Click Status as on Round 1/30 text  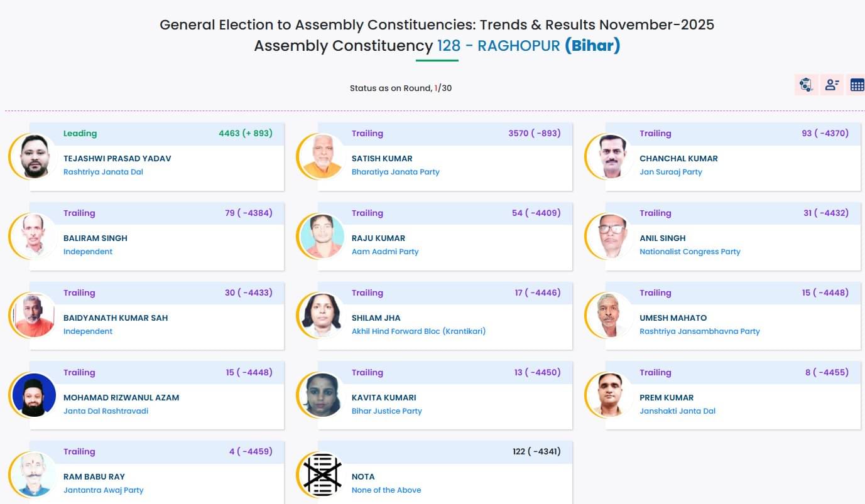point(400,88)
